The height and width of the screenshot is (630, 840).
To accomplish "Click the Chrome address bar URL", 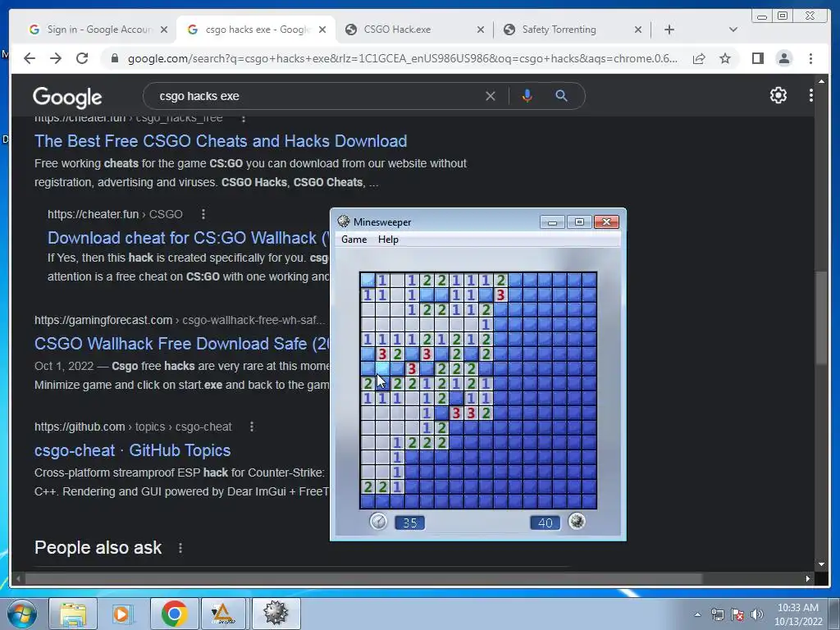I will 402,58.
